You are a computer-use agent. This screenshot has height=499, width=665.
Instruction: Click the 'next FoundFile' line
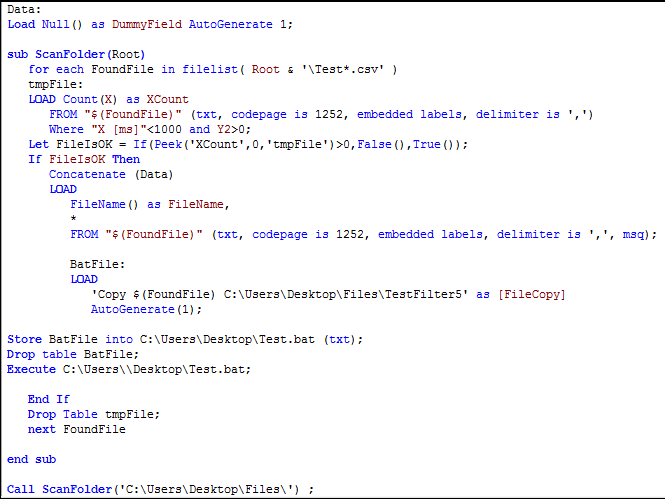click(x=77, y=429)
